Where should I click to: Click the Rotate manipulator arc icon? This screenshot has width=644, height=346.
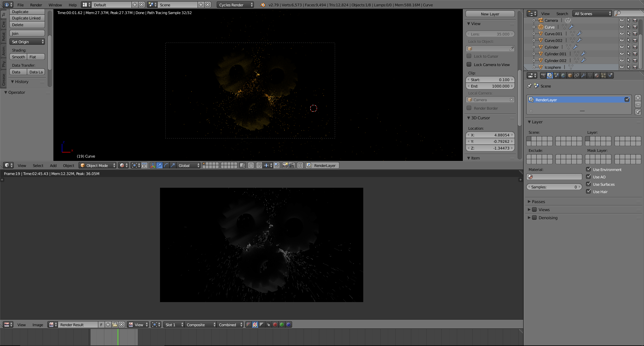(166, 165)
